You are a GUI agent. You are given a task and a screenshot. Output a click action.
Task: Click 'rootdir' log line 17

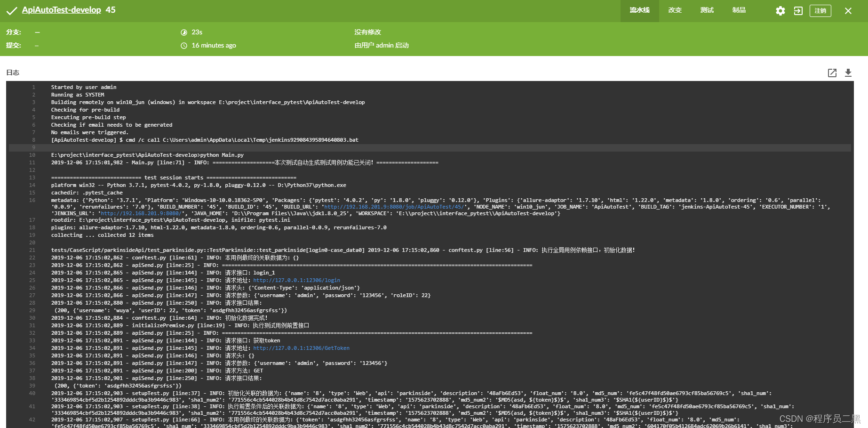click(x=171, y=220)
